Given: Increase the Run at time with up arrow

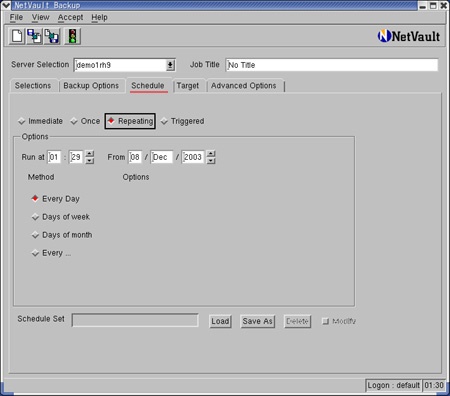Looking at the screenshot, I should [x=90, y=154].
